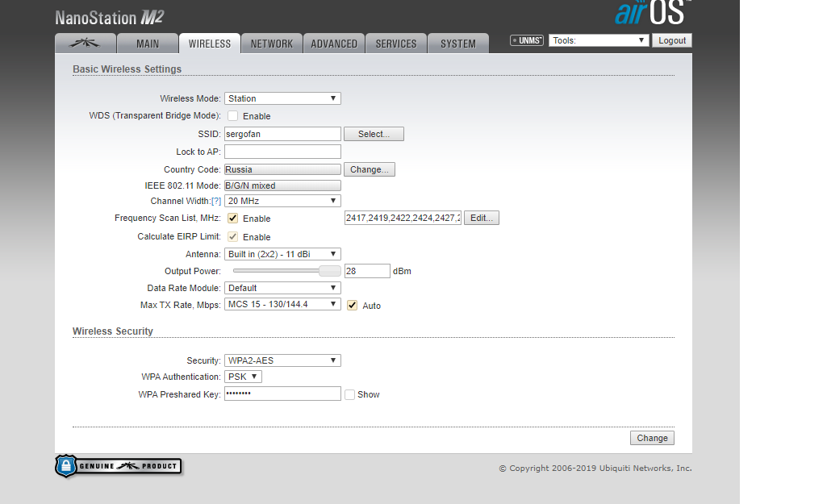Open the NETWORK tab
The width and height of the screenshot is (827, 504).
[272, 44]
